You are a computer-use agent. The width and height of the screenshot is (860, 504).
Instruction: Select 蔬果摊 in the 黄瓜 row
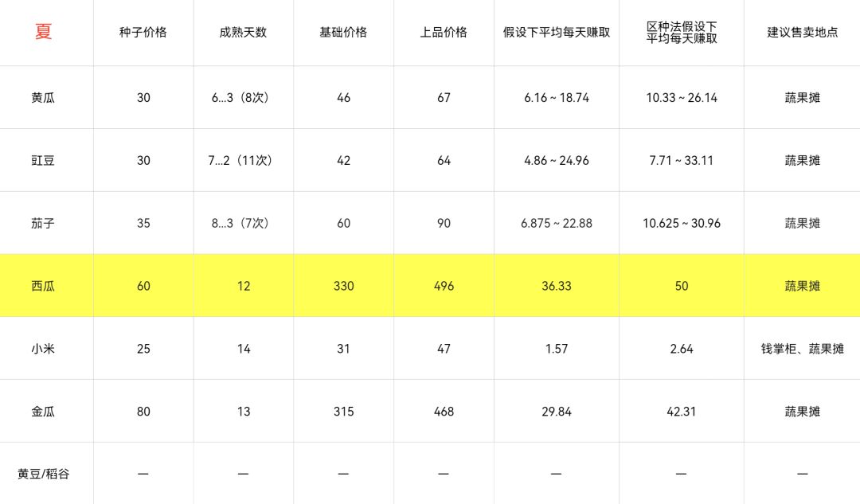click(x=803, y=98)
